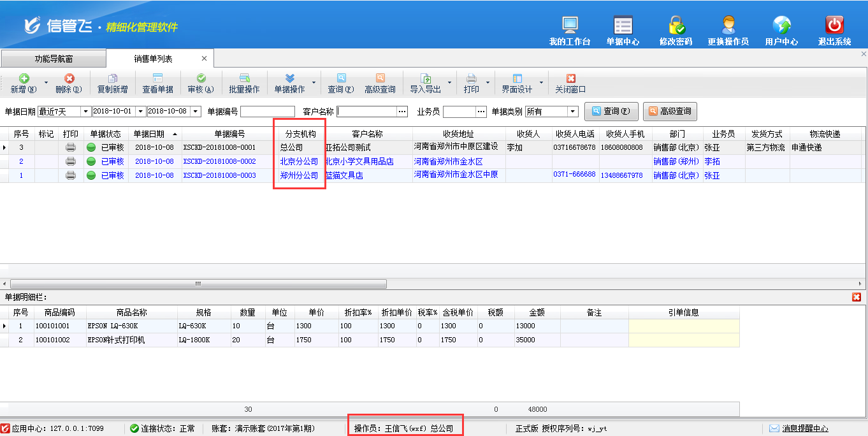Open 我的工作台 workbench icon

coord(570,25)
